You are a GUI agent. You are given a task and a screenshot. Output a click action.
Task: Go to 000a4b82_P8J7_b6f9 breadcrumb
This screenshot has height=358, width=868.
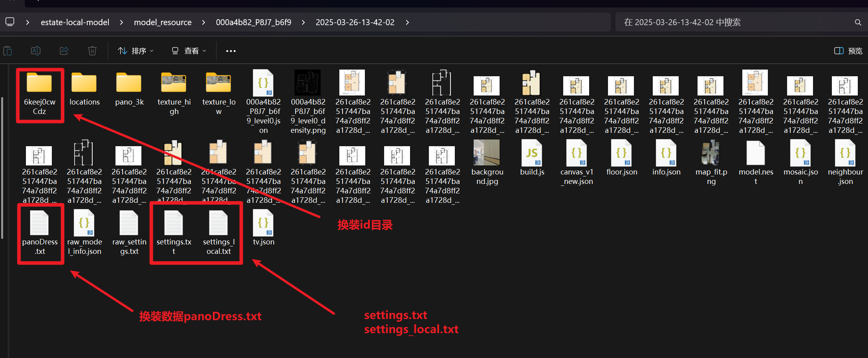coord(254,22)
